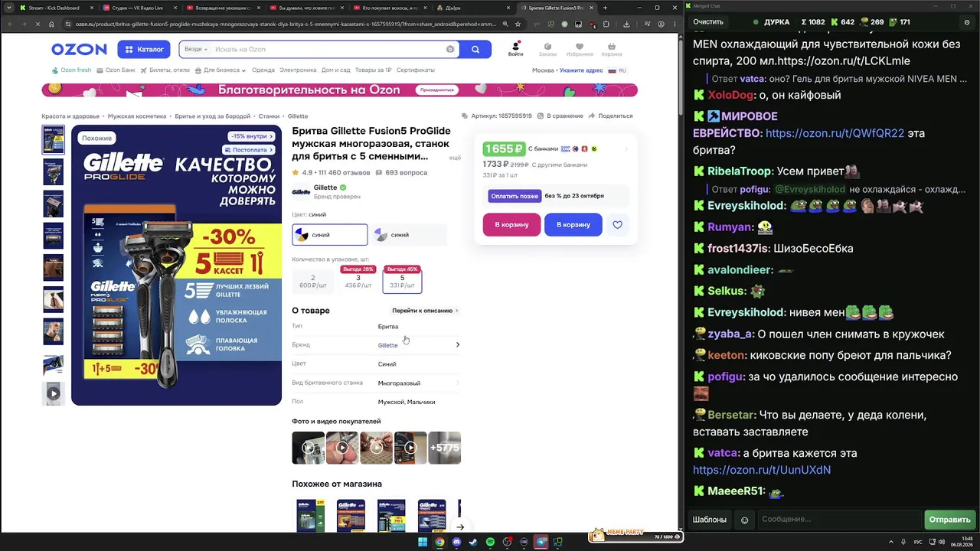Expand the price details chevron in price card
980x551 pixels.
pyautogui.click(x=626, y=149)
